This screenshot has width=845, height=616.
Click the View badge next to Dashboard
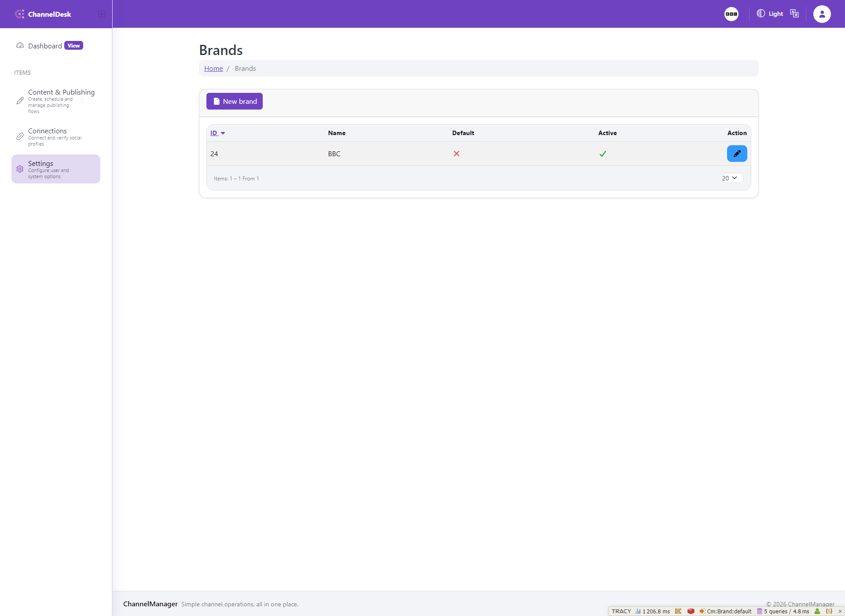click(x=73, y=45)
